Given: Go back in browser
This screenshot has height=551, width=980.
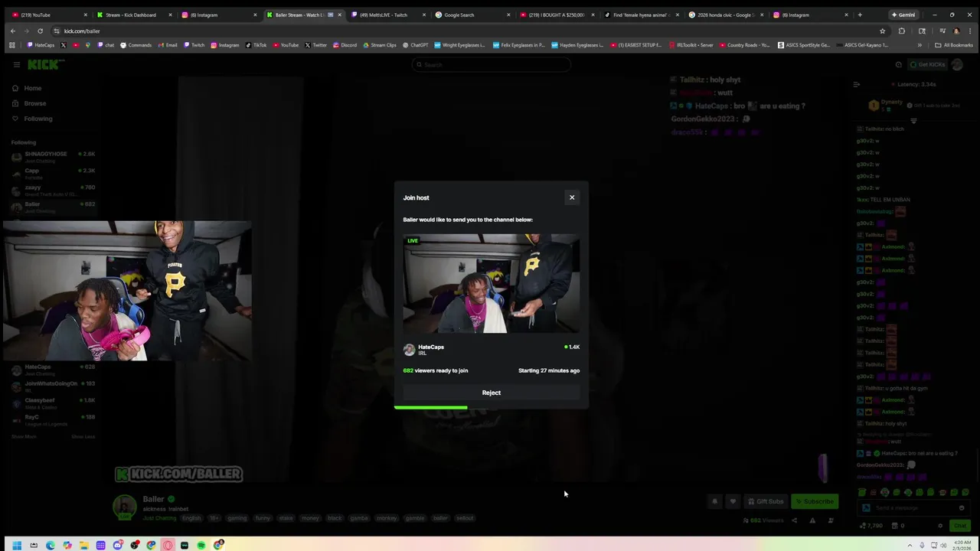Looking at the screenshot, I should 12,31.
